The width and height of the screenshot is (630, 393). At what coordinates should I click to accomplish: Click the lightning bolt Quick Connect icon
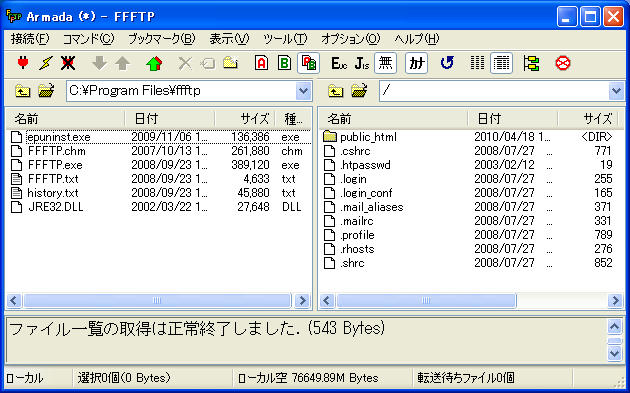(45, 63)
